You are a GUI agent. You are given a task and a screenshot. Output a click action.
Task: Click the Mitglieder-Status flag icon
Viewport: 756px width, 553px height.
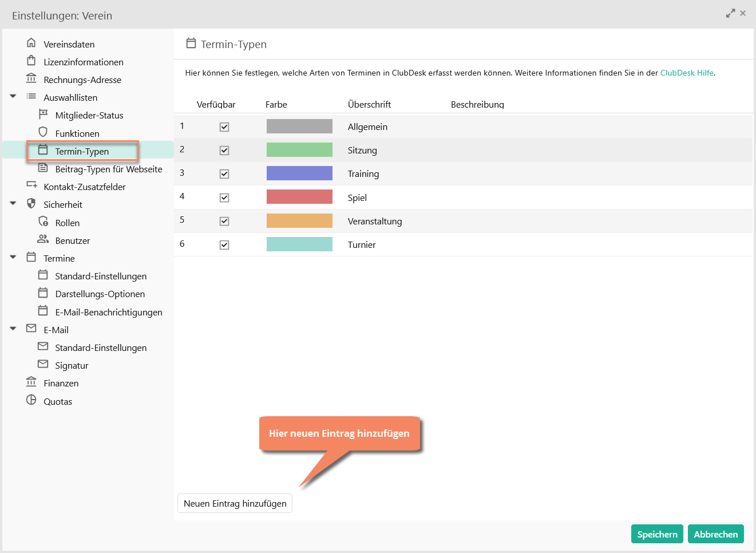[x=43, y=114]
